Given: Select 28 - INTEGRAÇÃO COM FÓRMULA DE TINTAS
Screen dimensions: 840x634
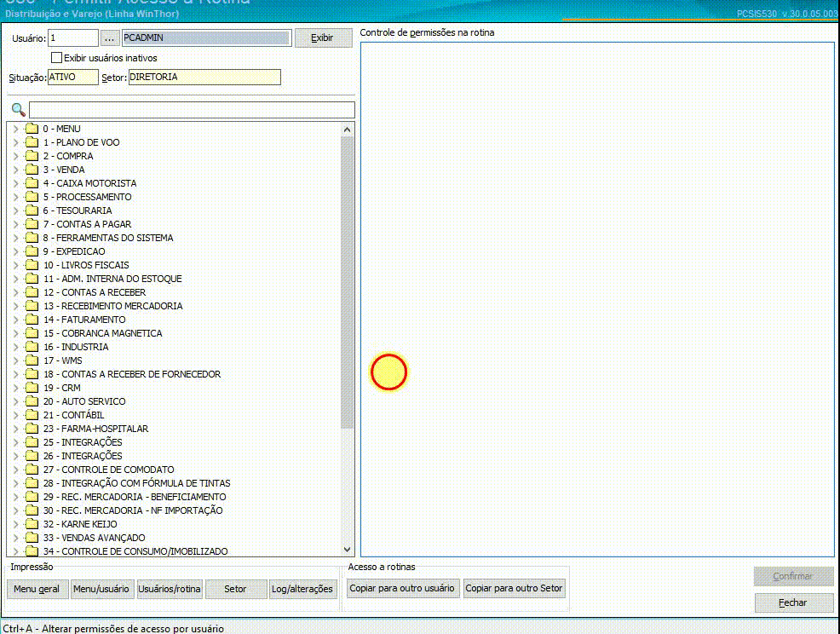Looking at the screenshot, I should 136,483.
